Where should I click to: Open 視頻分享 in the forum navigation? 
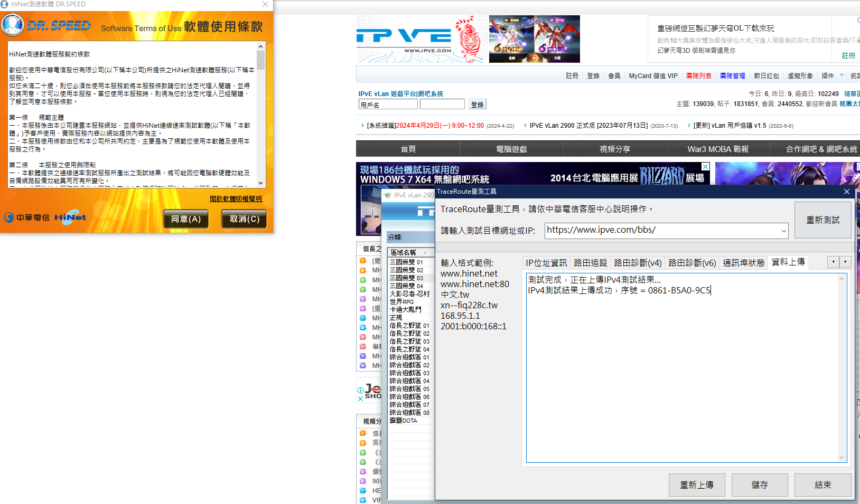tap(615, 149)
